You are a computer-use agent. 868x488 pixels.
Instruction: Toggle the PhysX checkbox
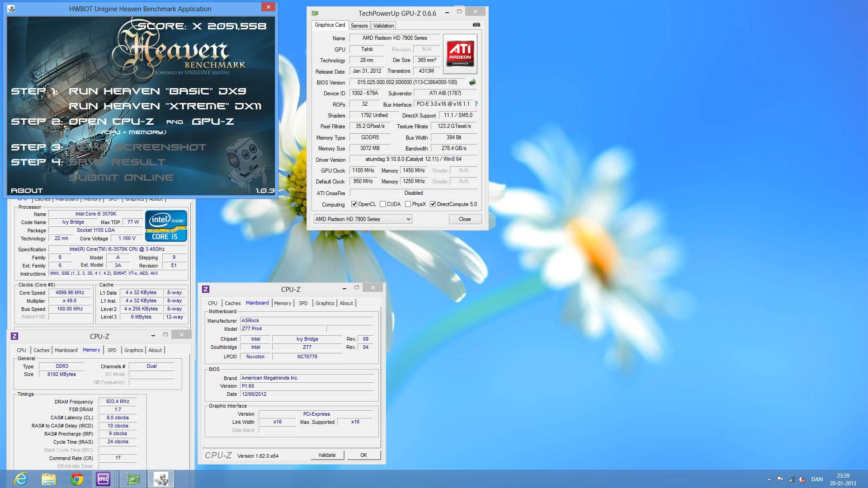(x=408, y=204)
